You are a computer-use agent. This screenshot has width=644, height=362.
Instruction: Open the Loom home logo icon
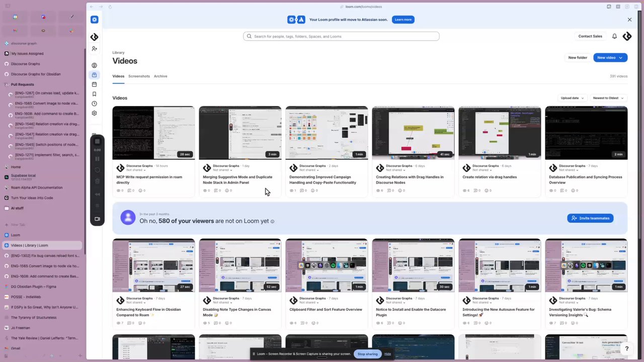click(x=94, y=20)
